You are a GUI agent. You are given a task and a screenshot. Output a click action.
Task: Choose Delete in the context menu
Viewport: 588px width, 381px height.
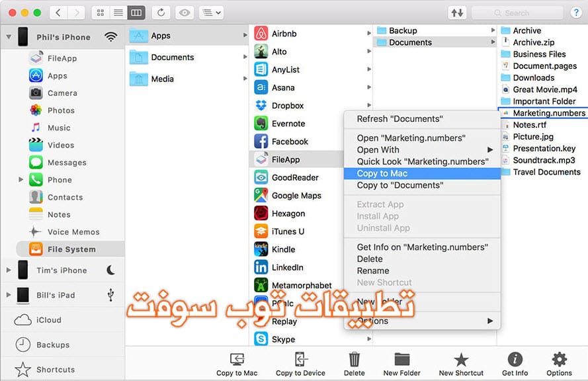422,259
